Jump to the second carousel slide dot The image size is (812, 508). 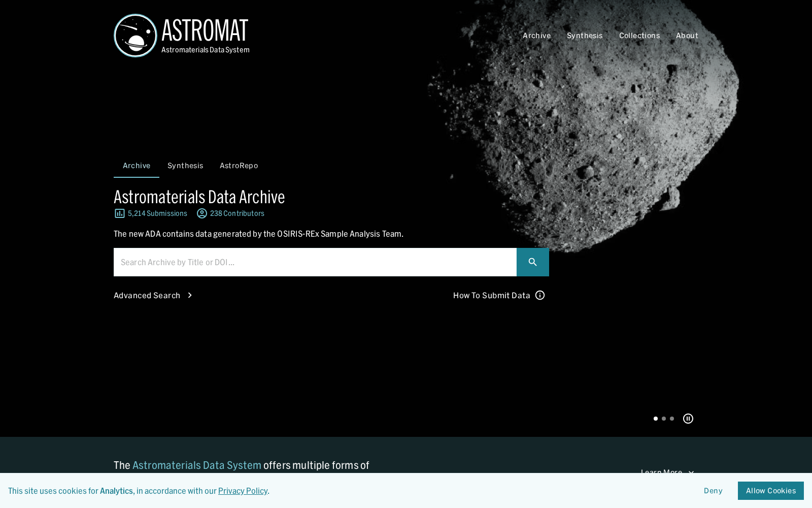click(x=664, y=419)
